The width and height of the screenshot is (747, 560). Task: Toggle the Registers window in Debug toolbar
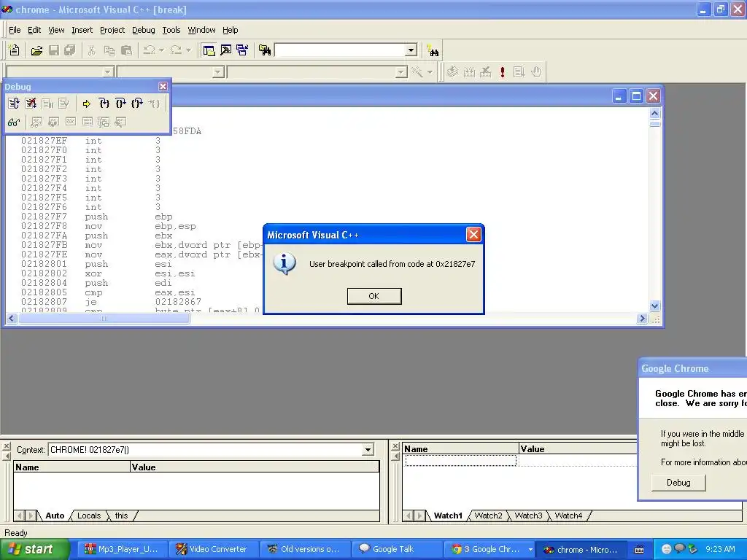click(x=71, y=122)
